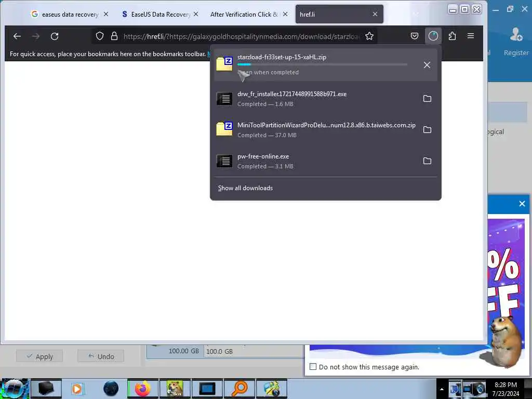Viewport: 532px width, 399px height.
Task: Toggle the downloads panel button
Action: click(x=433, y=36)
